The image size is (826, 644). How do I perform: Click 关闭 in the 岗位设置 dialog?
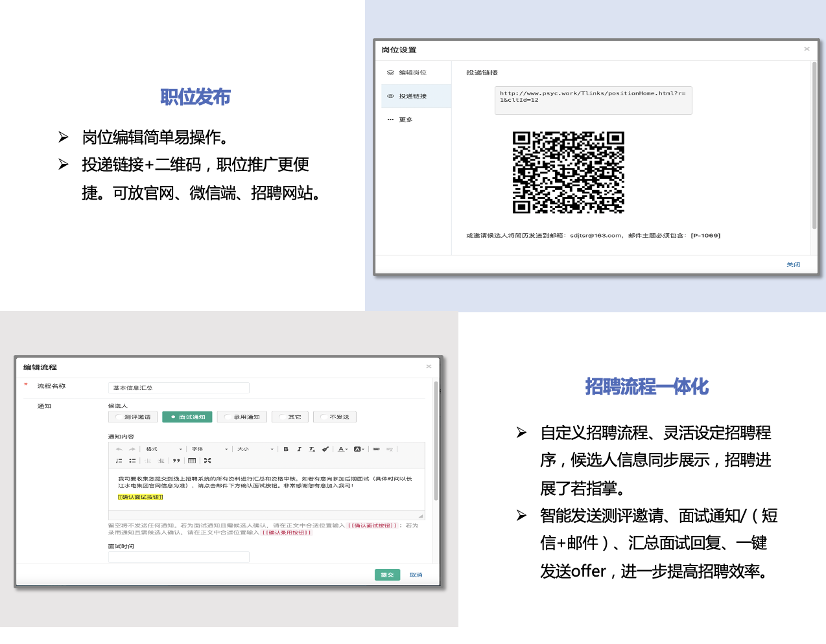coord(794,264)
